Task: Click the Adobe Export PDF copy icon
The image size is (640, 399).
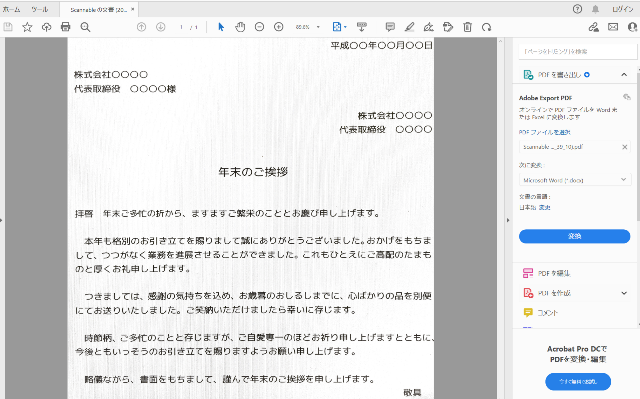Action: pyautogui.click(x=627, y=97)
